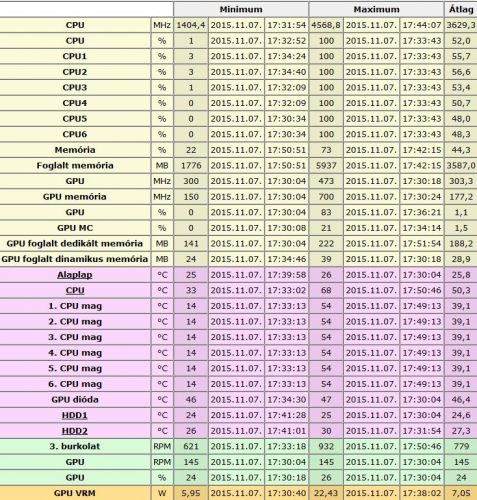
Task: Click Memória average value 44,3
Action: [x=461, y=150]
